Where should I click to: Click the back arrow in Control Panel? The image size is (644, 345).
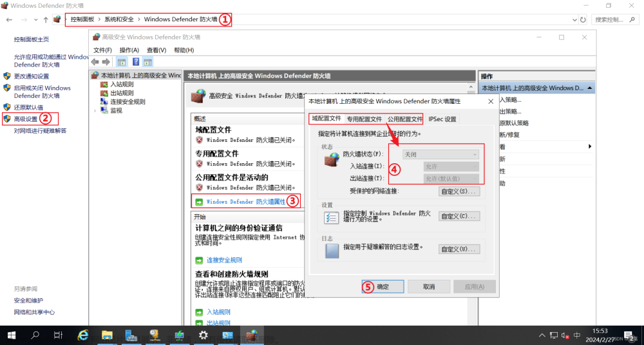(10, 20)
